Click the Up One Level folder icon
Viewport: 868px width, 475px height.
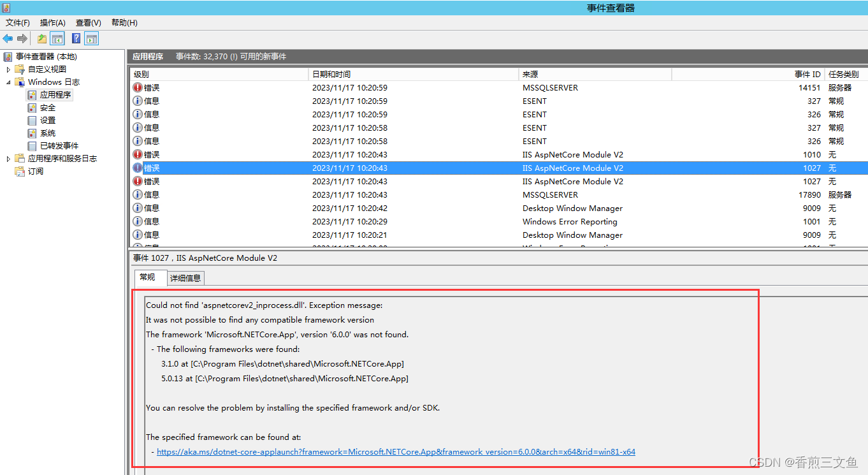42,39
